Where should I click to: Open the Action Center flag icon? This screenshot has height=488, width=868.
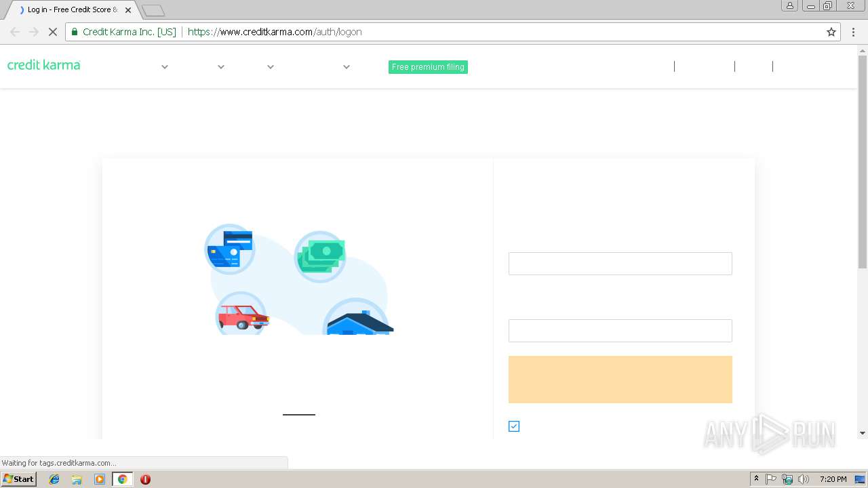point(771,479)
